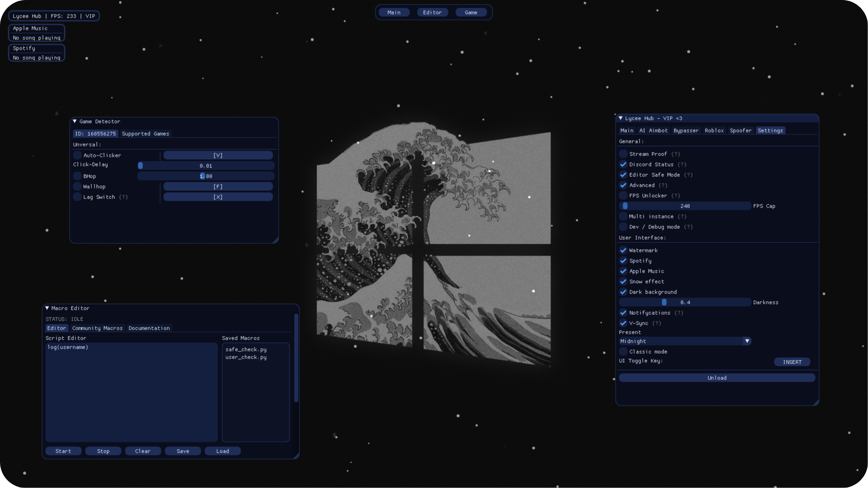Change the INSERT UI toggle key
The image size is (868, 488).
pyautogui.click(x=792, y=362)
